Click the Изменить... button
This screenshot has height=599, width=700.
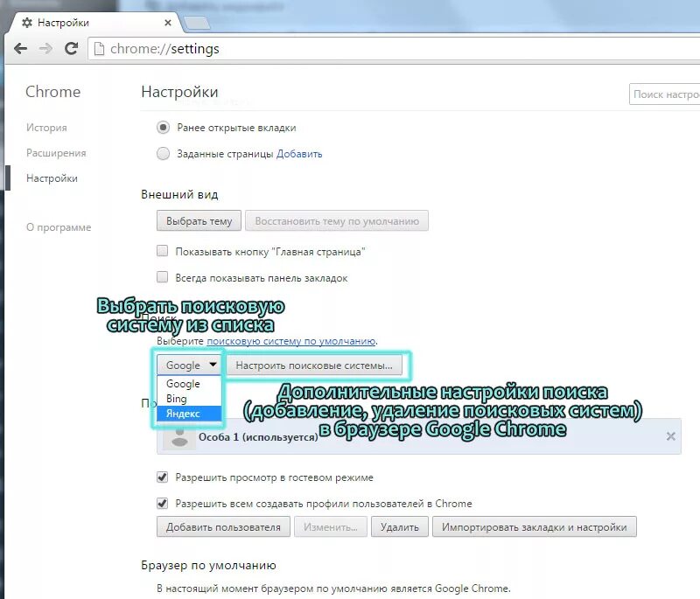331,526
